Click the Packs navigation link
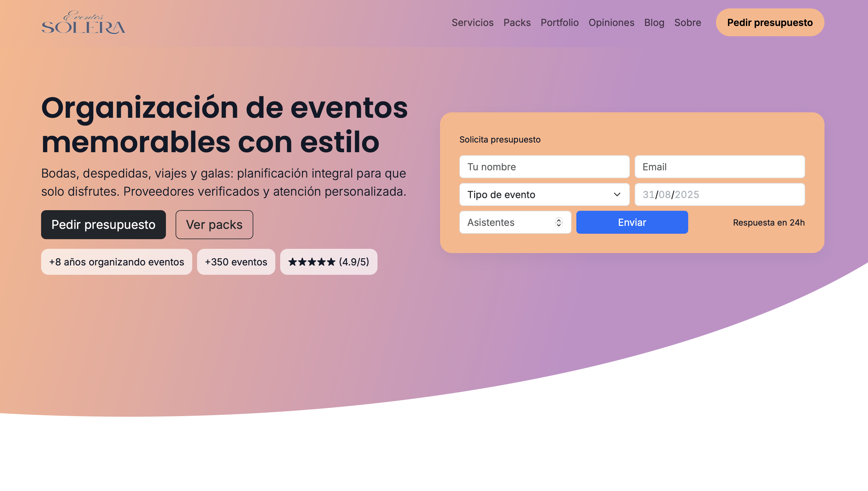The image size is (868, 491). click(x=517, y=23)
